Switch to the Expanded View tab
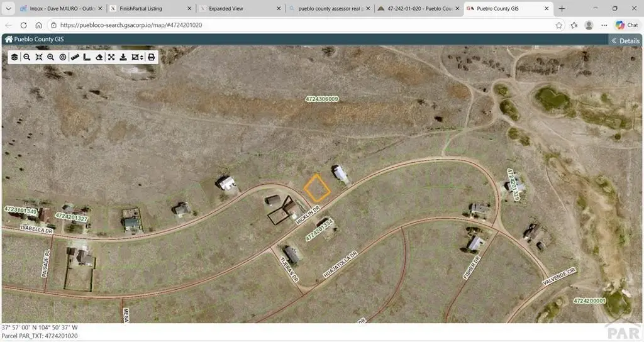 (239, 9)
